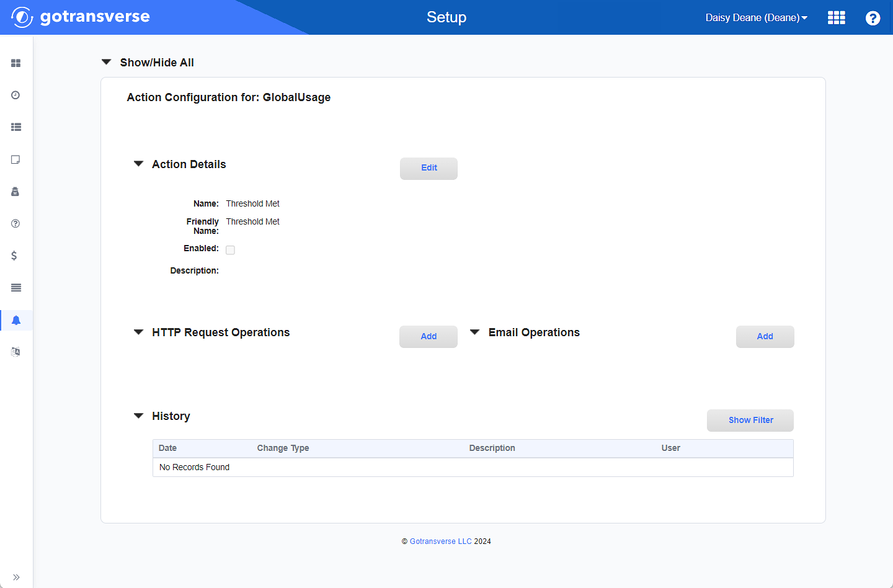Open the translate icon in sidebar

pyautogui.click(x=16, y=352)
